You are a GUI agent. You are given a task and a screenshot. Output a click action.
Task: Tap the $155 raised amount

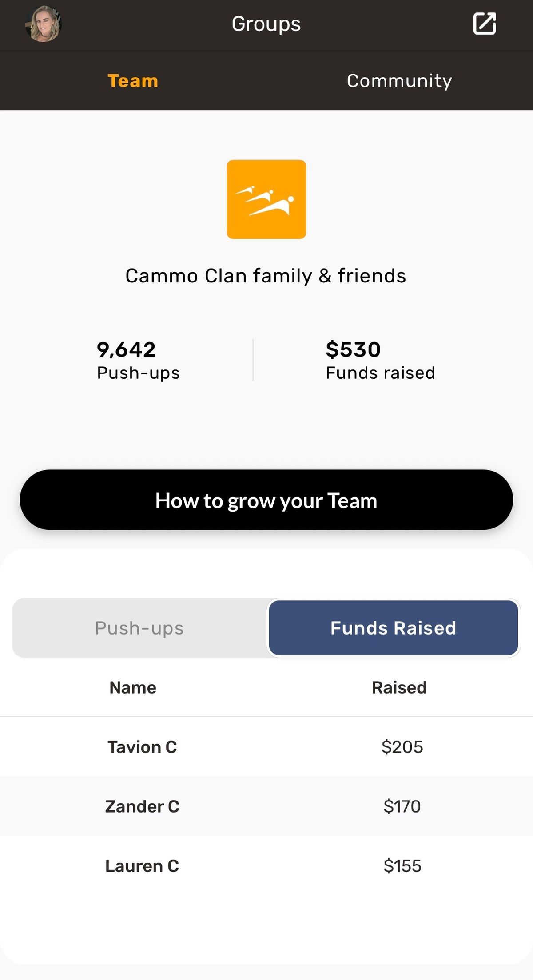click(x=402, y=866)
